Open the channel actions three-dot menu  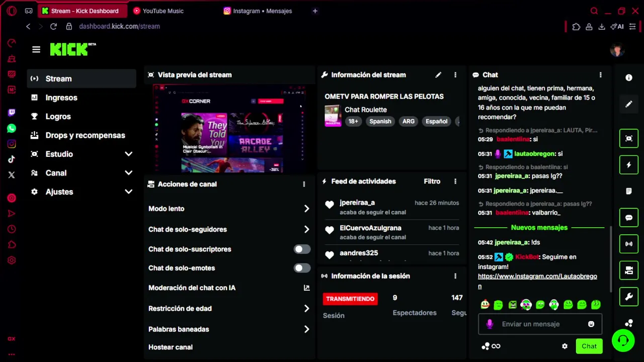point(304,184)
